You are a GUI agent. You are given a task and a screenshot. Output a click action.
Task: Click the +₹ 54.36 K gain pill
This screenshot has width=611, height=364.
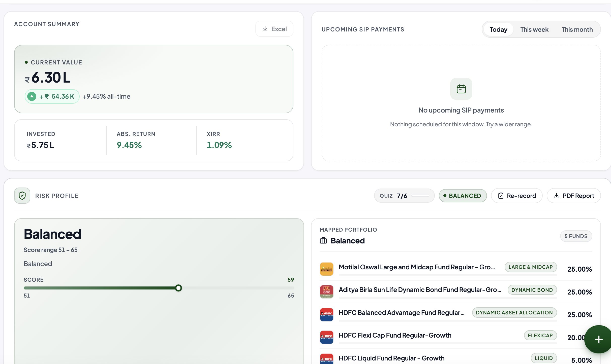tap(52, 96)
